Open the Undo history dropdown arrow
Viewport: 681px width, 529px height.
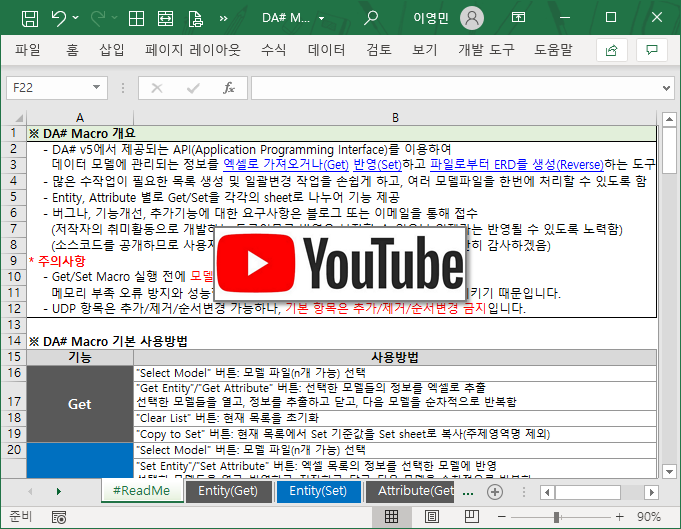coord(76,18)
